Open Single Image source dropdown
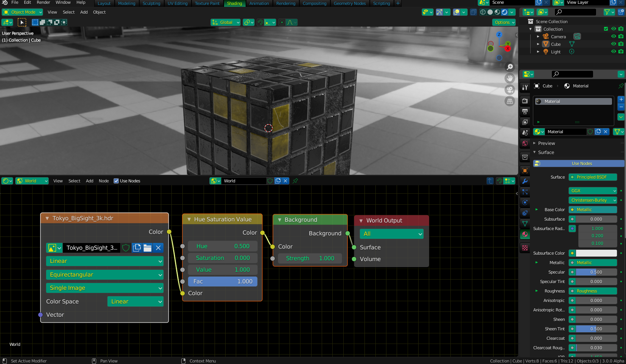Image resolution: width=626 pixels, height=364 pixels. click(x=105, y=288)
